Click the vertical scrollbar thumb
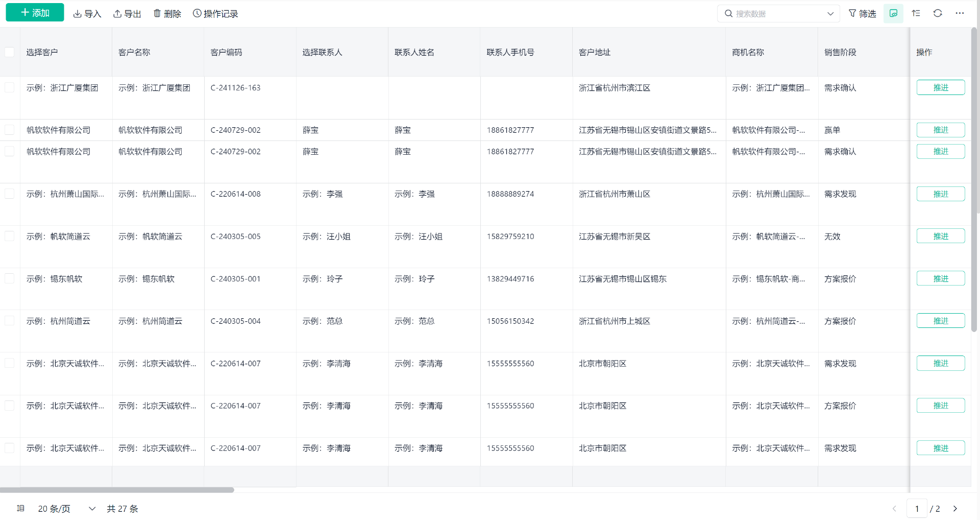Screen dimensions: 980x520 point(974,179)
